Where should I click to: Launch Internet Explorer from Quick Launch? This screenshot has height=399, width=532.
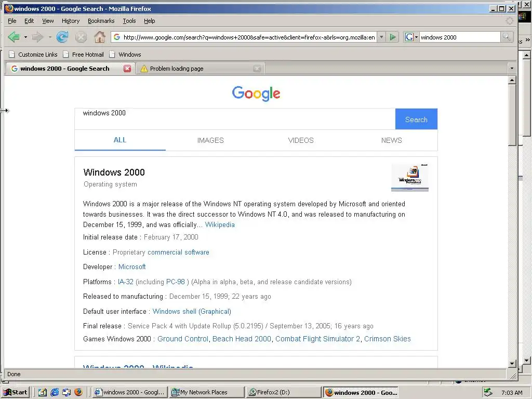click(55, 392)
